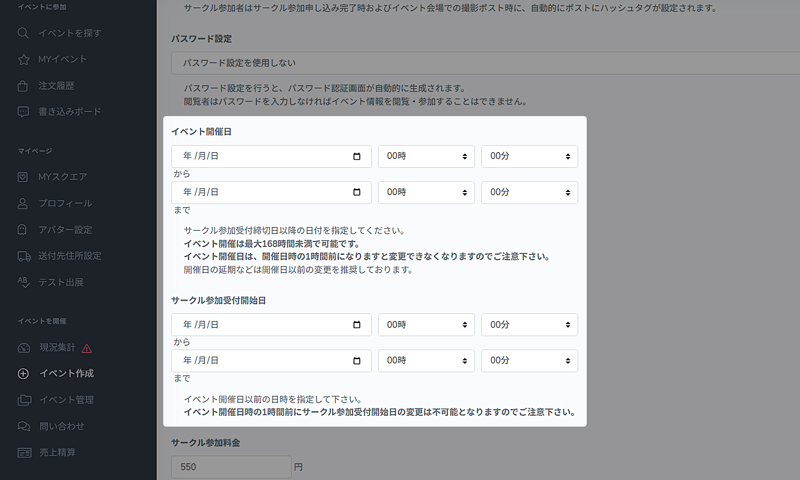Viewport: 800px width, 480px height.
Task: Go to イベント管理 in the sidebar
Action: coord(66,400)
